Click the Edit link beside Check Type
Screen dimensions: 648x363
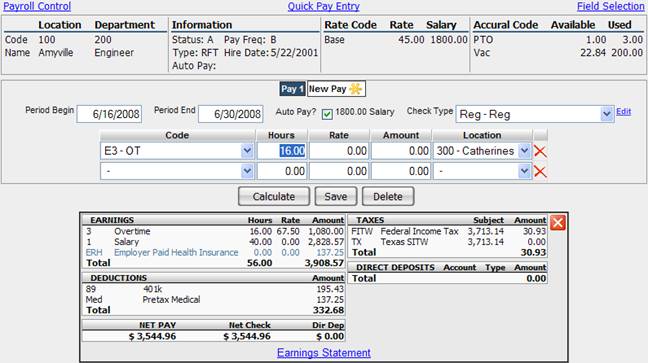tap(624, 112)
